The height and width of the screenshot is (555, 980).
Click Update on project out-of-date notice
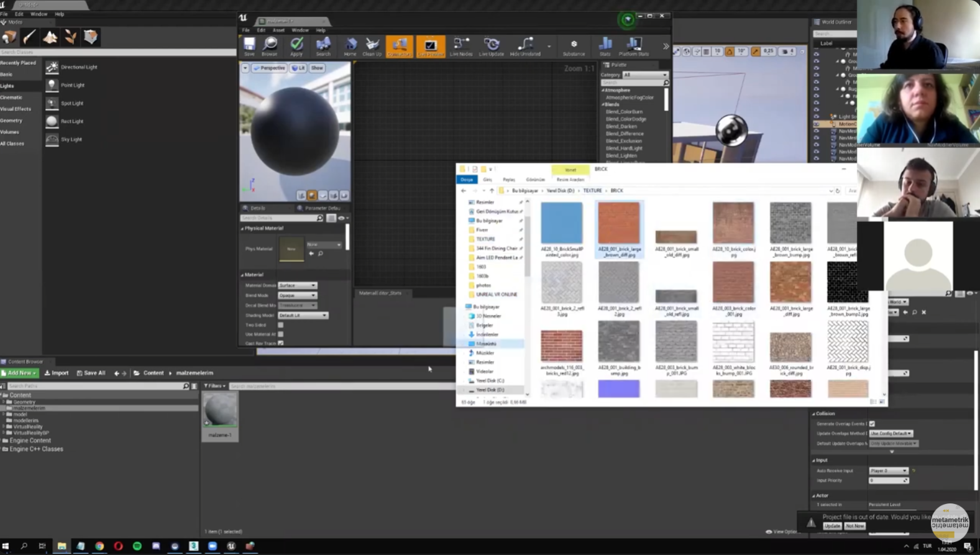coord(832,526)
